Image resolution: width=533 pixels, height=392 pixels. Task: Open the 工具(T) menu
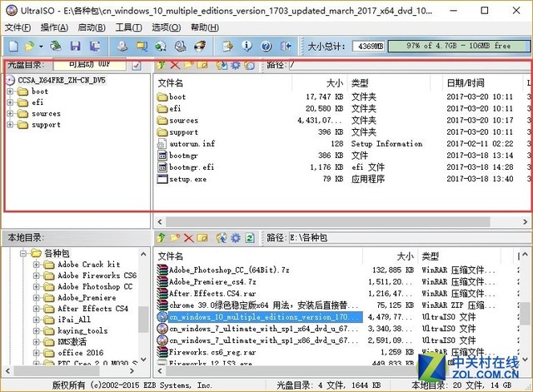click(x=128, y=27)
